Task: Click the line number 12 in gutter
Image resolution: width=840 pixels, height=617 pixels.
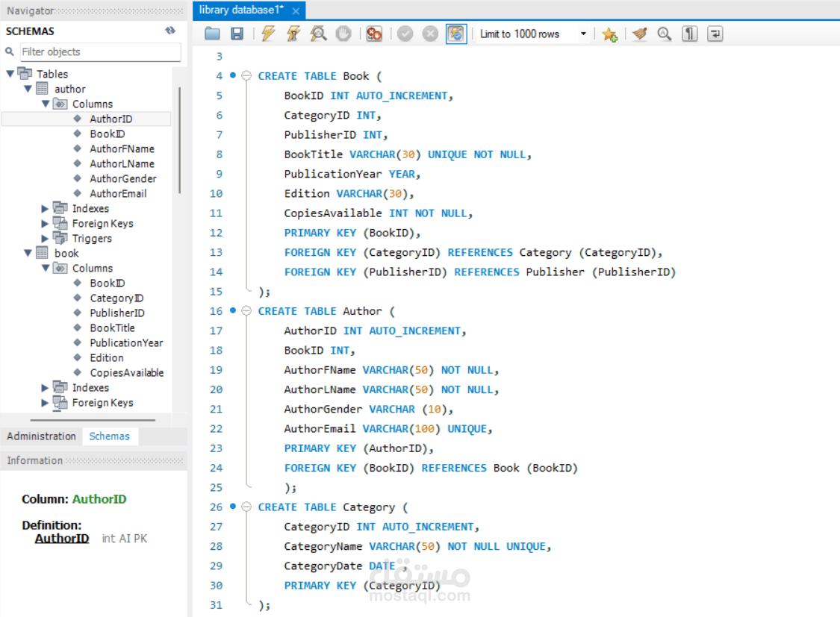Action: coord(216,233)
